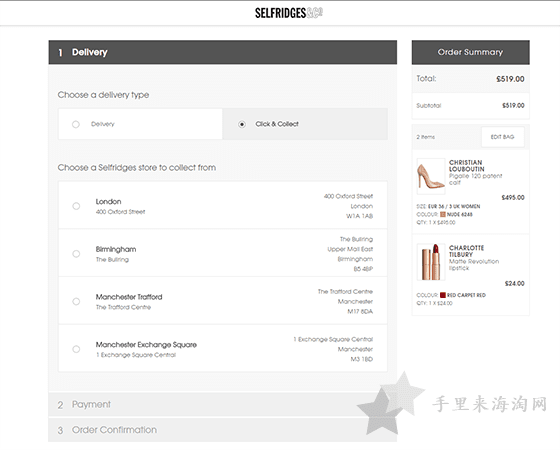Viewport: 560px width, 450px height.
Task: Click the Order Summary header
Action: (x=470, y=52)
